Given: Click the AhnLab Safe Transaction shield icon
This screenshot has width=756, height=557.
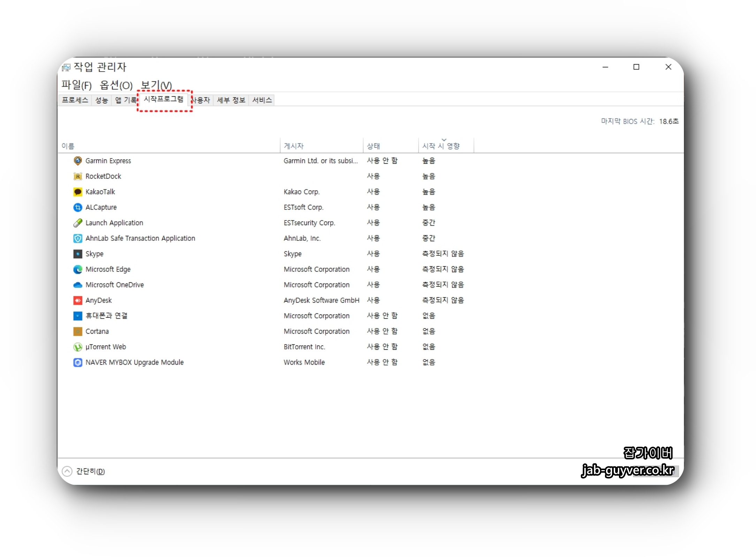Looking at the screenshot, I should point(77,238).
